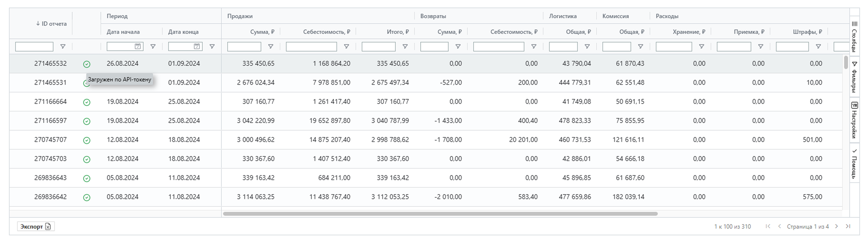Image resolution: width=868 pixels, height=240 pixels.
Task: Open filter options for Комиссия Общая column
Action: 641,46
